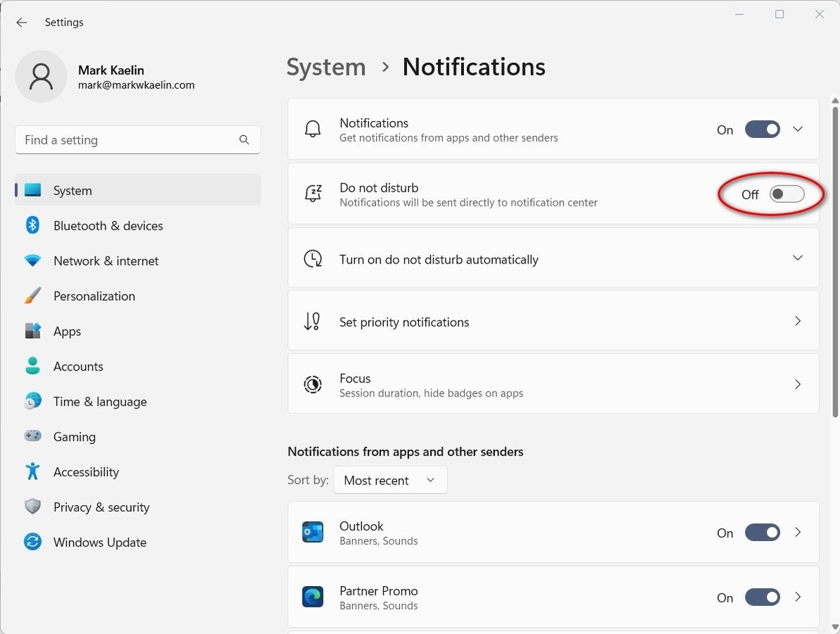Click the Notifications bell icon
Screen dimensions: 840x634
tap(313, 129)
